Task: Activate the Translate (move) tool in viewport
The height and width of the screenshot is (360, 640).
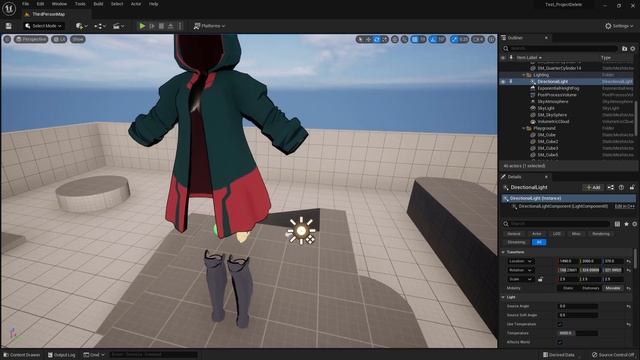Action: [x=368, y=39]
